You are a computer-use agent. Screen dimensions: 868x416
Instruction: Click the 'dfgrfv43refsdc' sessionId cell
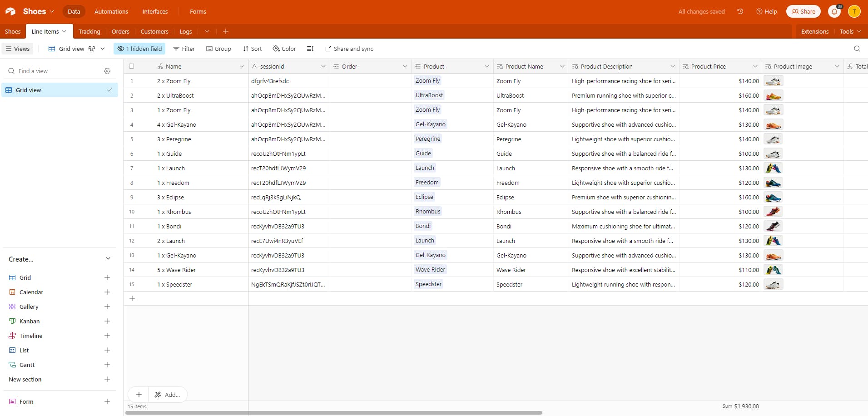(x=289, y=81)
